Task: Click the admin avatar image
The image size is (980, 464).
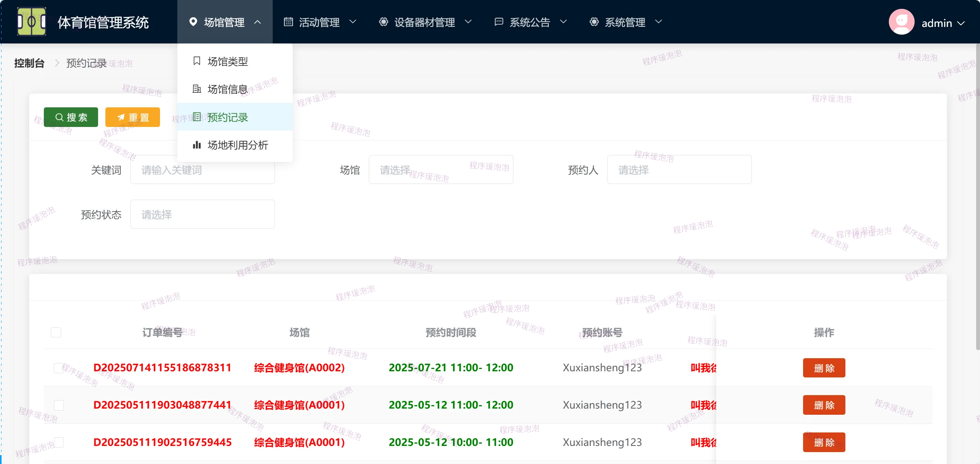Action: coord(901,22)
